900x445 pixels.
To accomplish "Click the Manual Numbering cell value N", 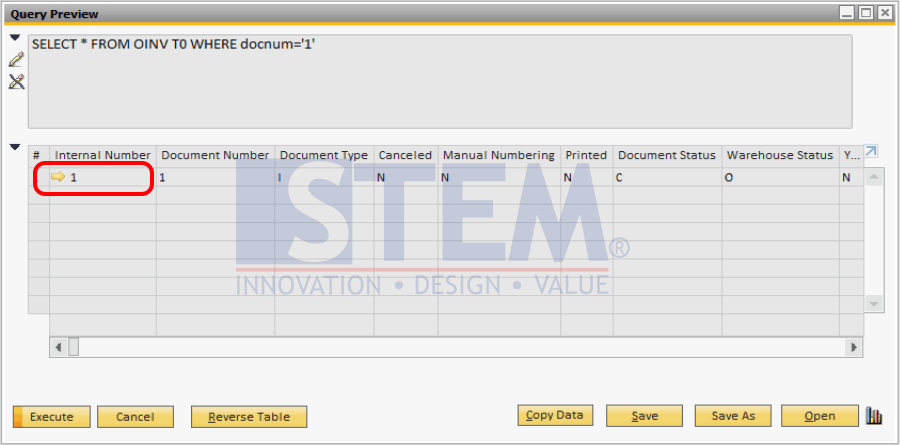I will [499, 178].
